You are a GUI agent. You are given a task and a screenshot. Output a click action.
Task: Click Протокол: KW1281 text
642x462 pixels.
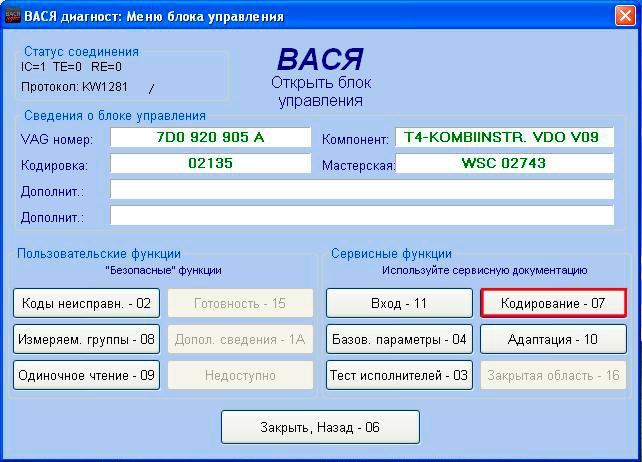[74, 87]
